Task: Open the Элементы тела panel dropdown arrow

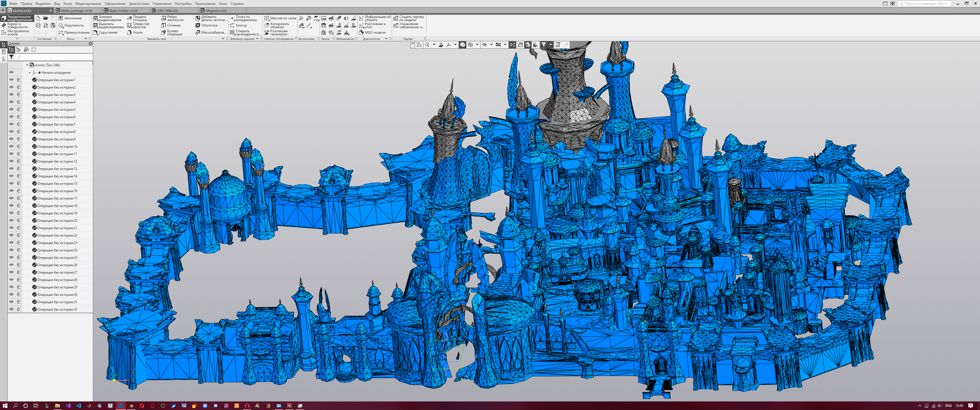Action: 222,39
